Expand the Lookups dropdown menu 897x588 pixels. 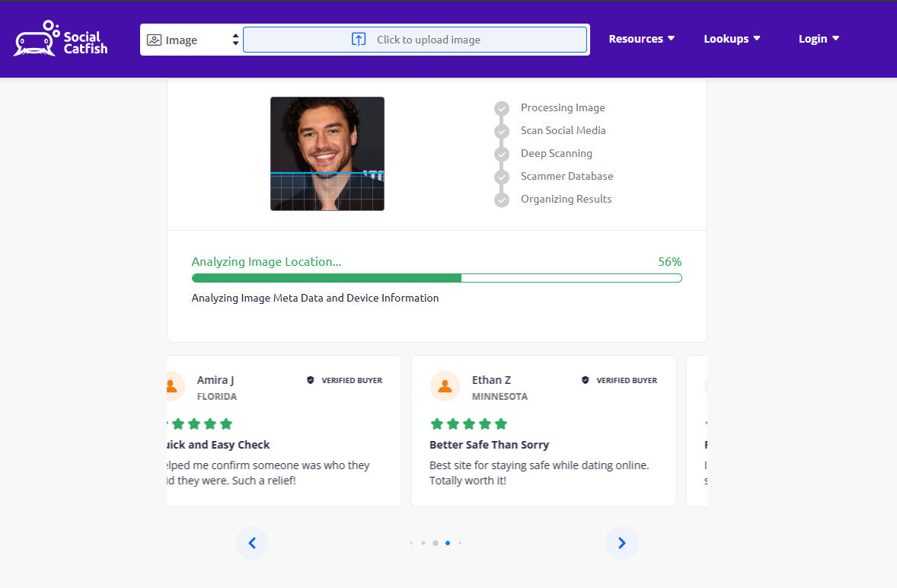tap(732, 39)
